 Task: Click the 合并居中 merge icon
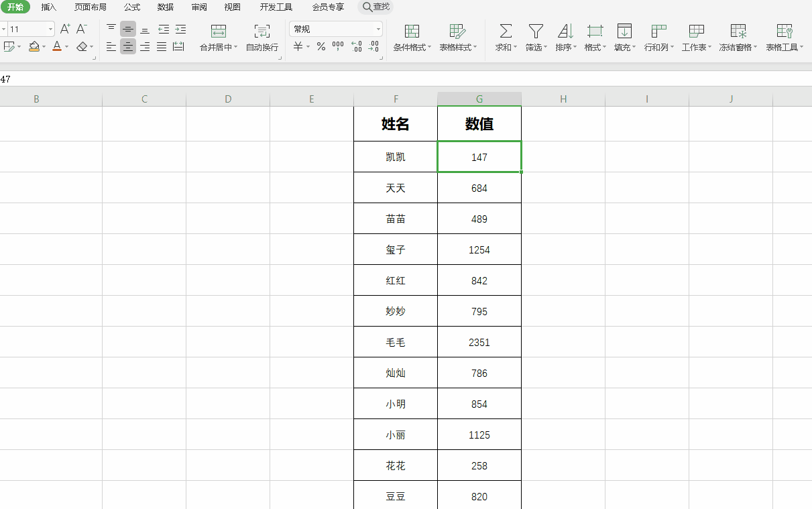pos(219,31)
